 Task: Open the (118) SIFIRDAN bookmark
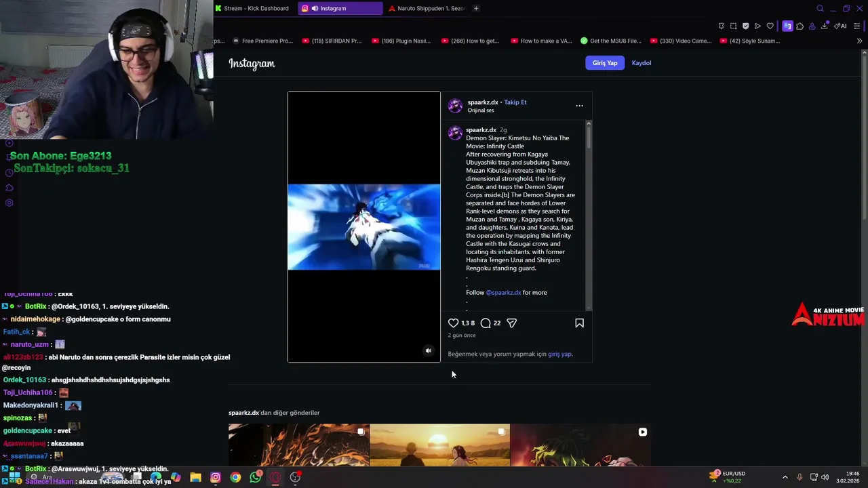[332, 41]
